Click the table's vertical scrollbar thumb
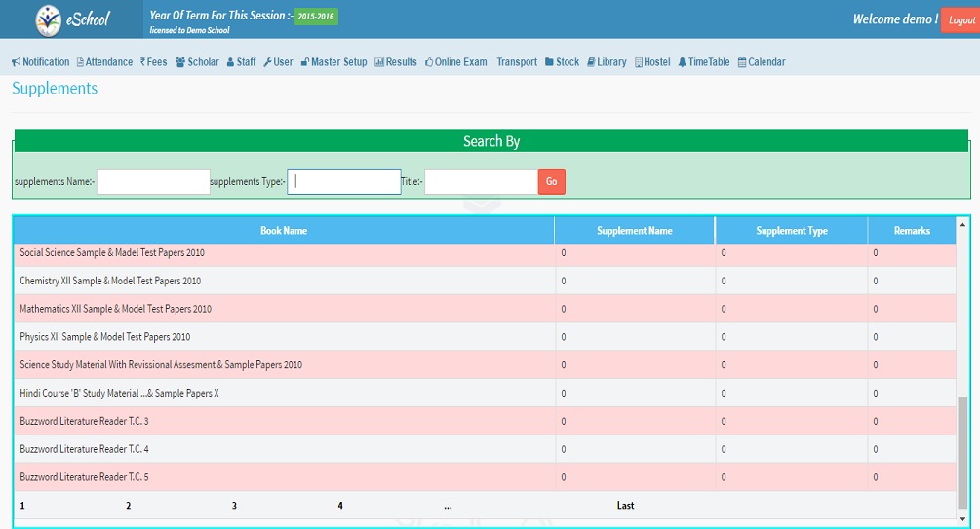This screenshot has width=980, height=529. coord(963,451)
